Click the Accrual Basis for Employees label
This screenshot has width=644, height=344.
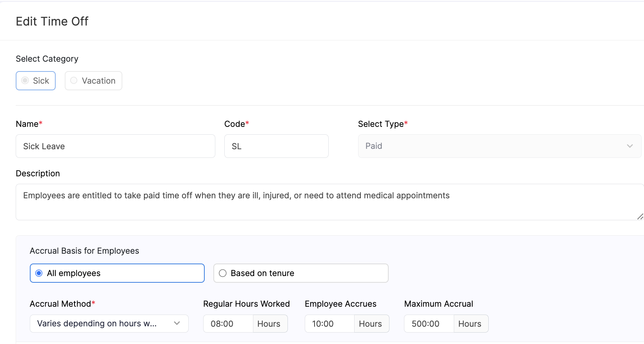tap(84, 251)
